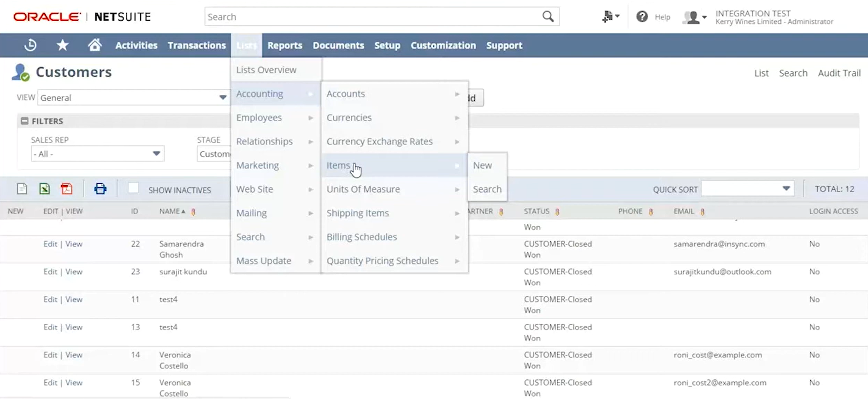This screenshot has height=399, width=868.
Task: Select Mass Update in Lists menu
Action: [276, 261]
